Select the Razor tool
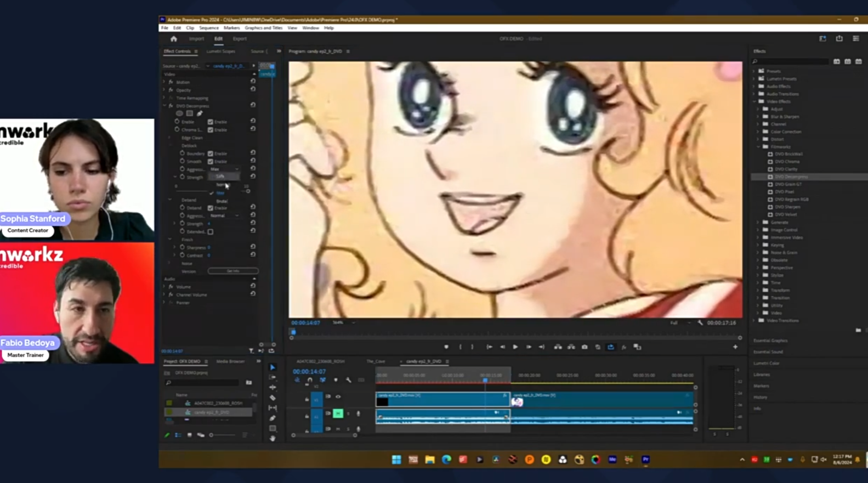868x483 pixels. [x=273, y=398]
